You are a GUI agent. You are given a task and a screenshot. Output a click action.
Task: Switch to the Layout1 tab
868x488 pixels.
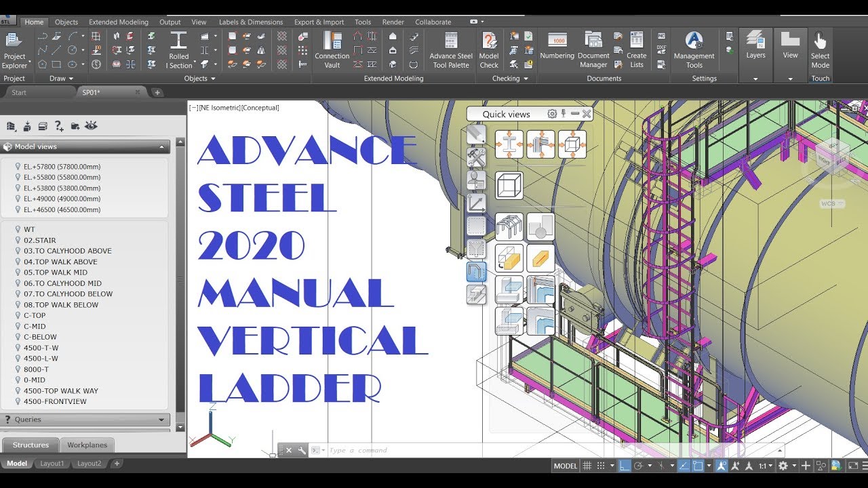click(x=52, y=464)
